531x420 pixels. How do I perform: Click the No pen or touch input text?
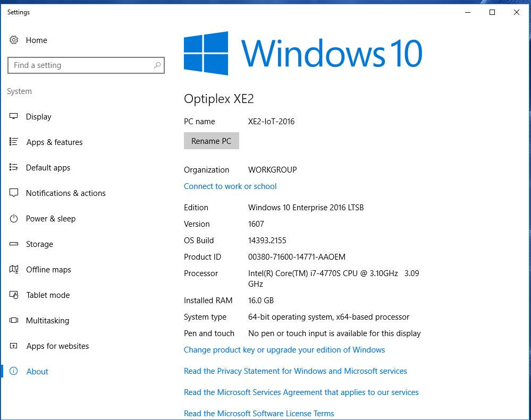click(334, 333)
